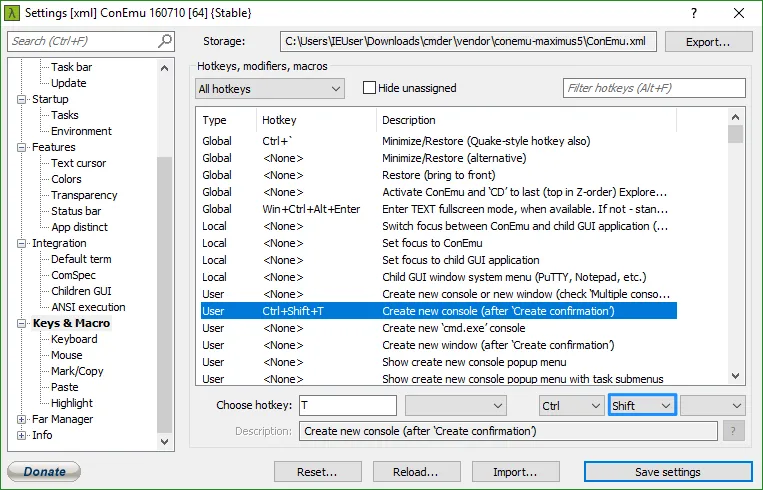Open the Shift modifier dropdown

click(x=641, y=405)
